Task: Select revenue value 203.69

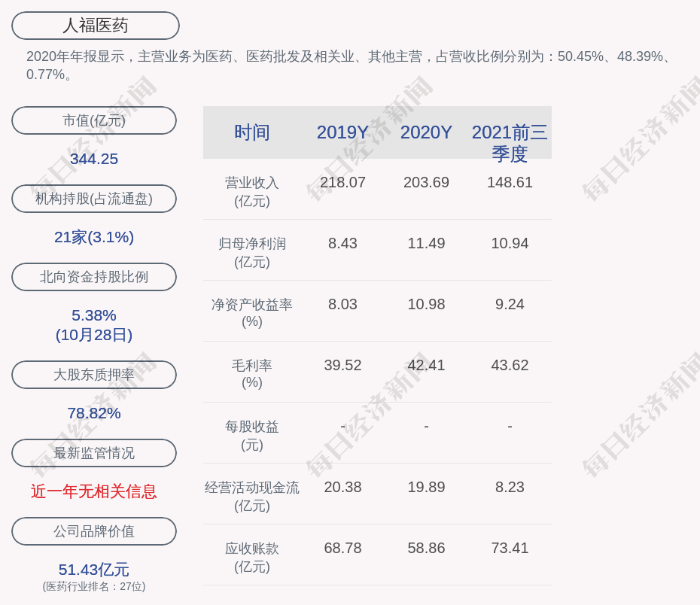Action: 426,183
